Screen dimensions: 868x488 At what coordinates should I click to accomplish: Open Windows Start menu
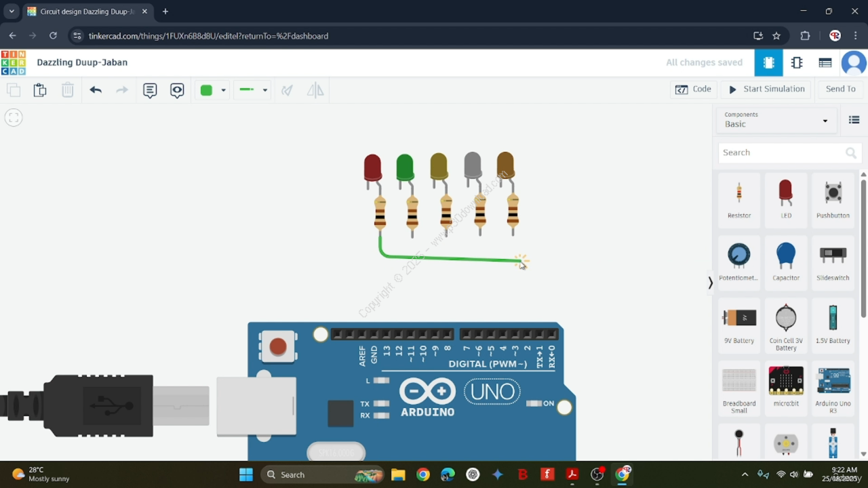(245, 474)
